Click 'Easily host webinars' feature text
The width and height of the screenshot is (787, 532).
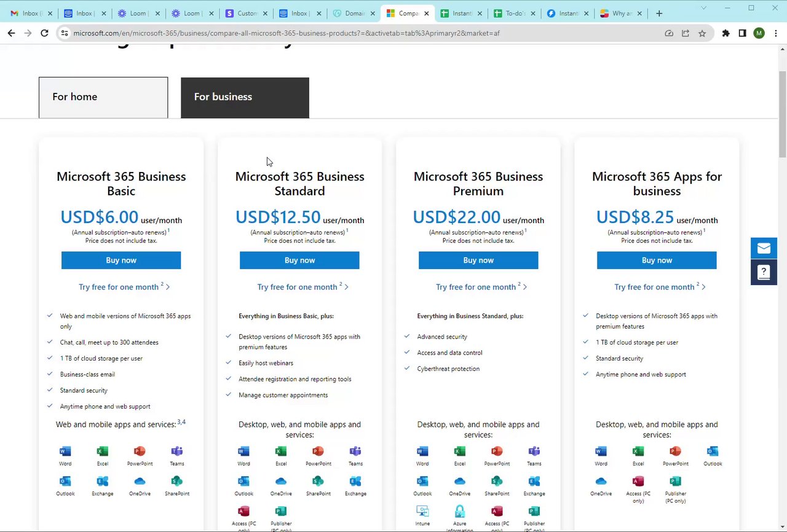[x=266, y=363]
